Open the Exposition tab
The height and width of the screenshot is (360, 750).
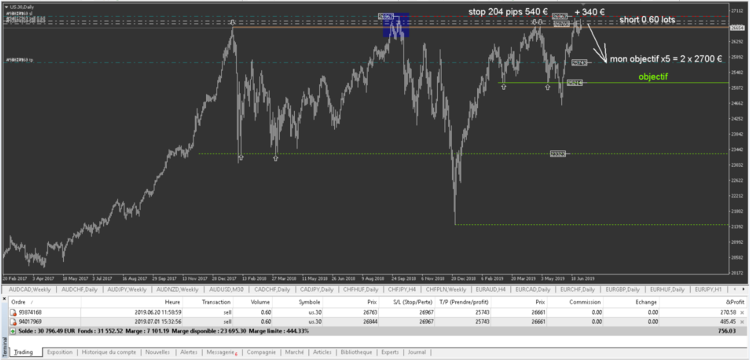[60, 352]
